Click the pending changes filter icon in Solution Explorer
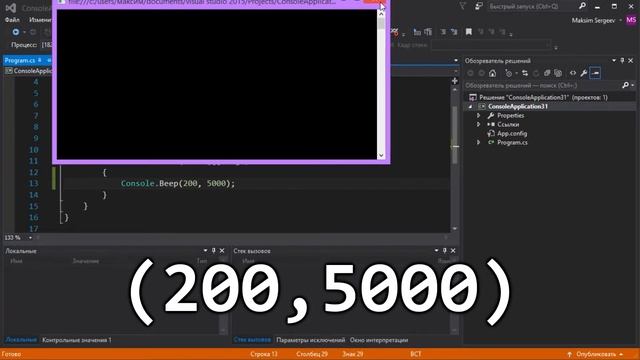 (508, 73)
